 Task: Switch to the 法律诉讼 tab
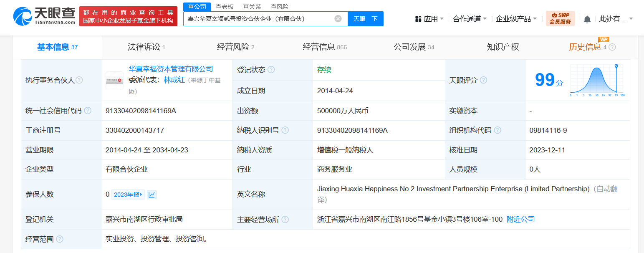tap(146, 47)
